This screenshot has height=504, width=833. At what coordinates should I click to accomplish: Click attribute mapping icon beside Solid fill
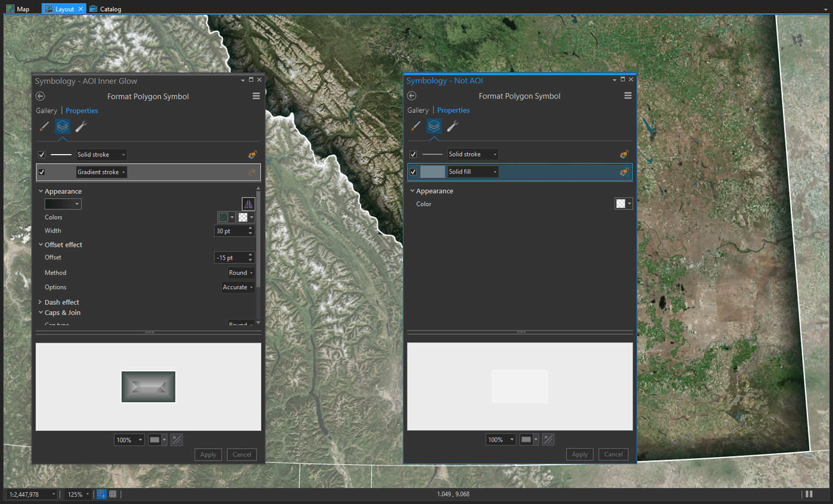[624, 172]
